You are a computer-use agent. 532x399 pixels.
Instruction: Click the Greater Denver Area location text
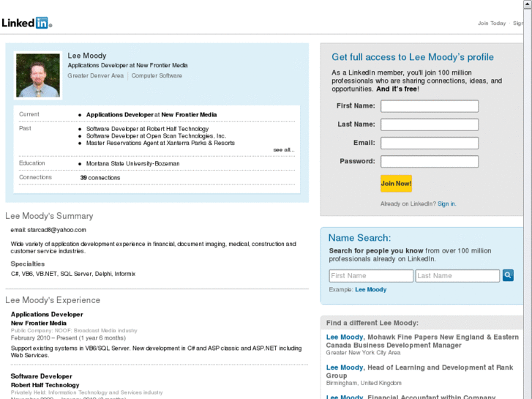[x=95, y=75]
